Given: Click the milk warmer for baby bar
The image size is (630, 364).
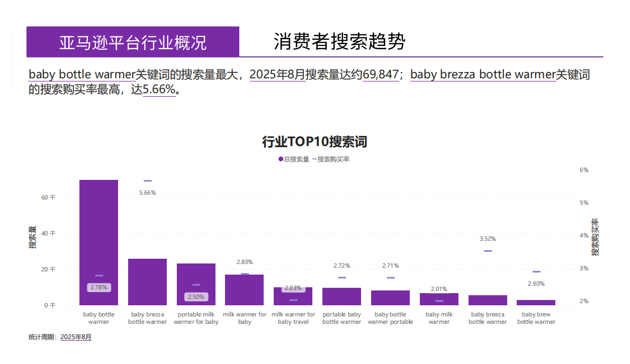Looking at the screenshot, I should [245, 289].
